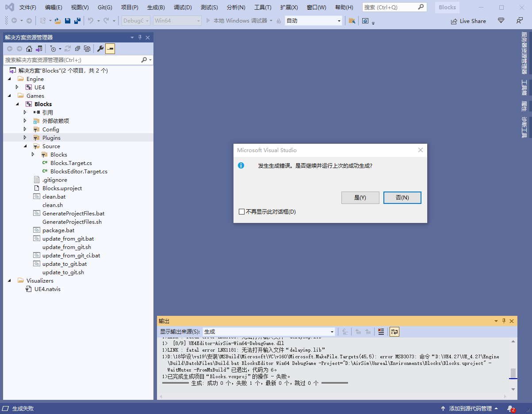
Task: Click the Switch Views icon in Solution Explorer
Action: pos(39,49)
